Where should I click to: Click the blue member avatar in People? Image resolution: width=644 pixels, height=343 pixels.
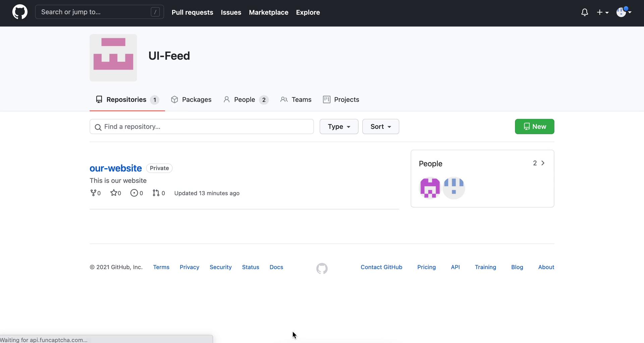tap(454, 188)
